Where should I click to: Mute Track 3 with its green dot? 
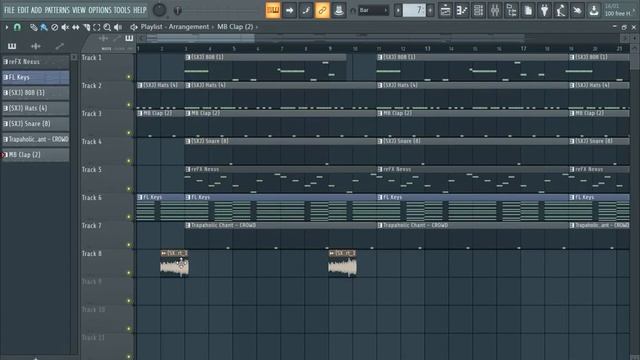[129, 133]
